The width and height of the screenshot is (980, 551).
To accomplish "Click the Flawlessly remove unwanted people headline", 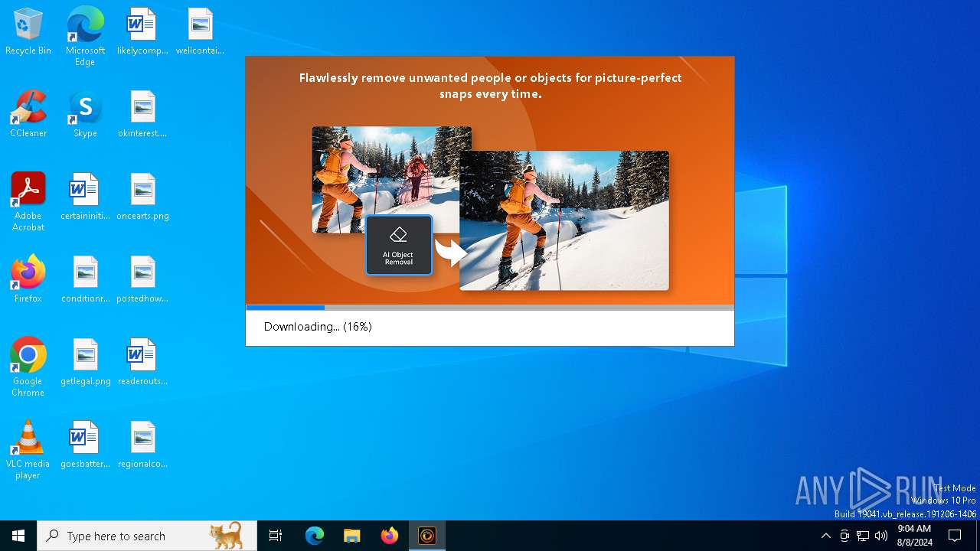I will pos(490,86).
